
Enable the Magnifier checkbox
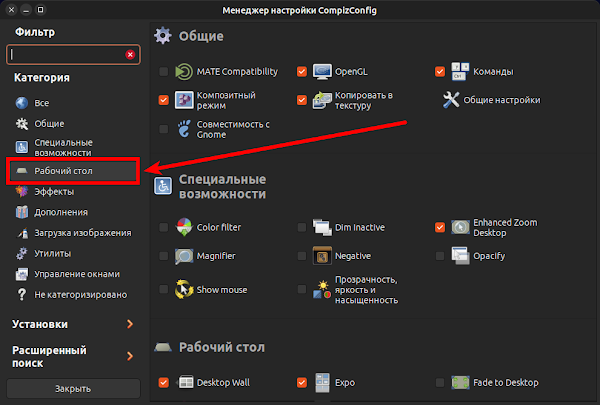pyautogui.click(x=163, y=256)
